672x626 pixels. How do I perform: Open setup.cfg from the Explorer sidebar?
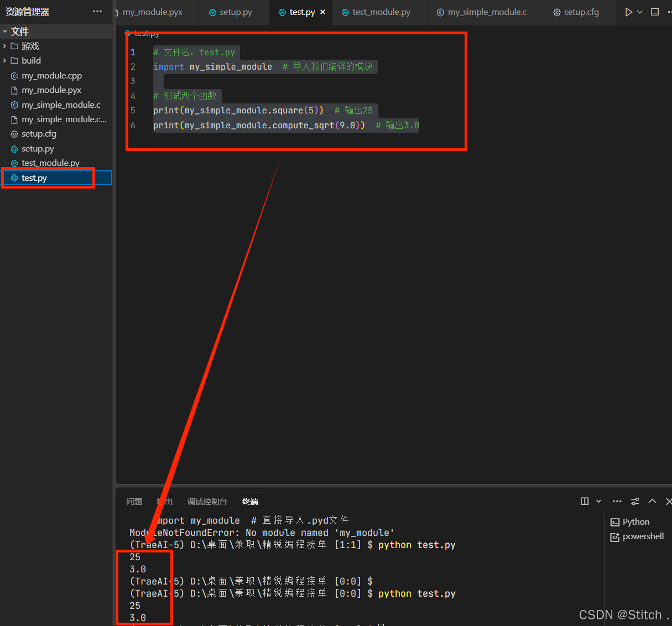39,133
